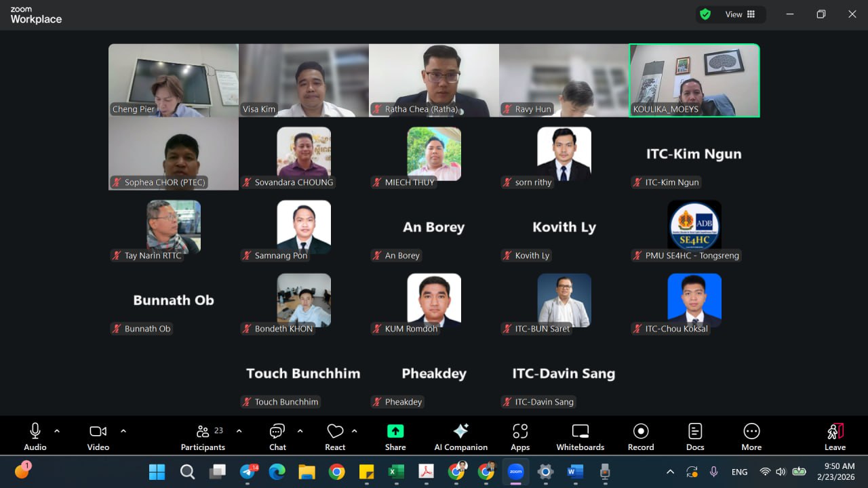The image size is (868, 488).
Task: Send a reaction with the React button
Action: click(335, 436)
